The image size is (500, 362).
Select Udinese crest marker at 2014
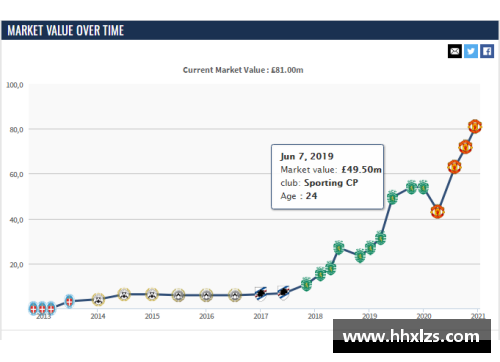(98, 299)
